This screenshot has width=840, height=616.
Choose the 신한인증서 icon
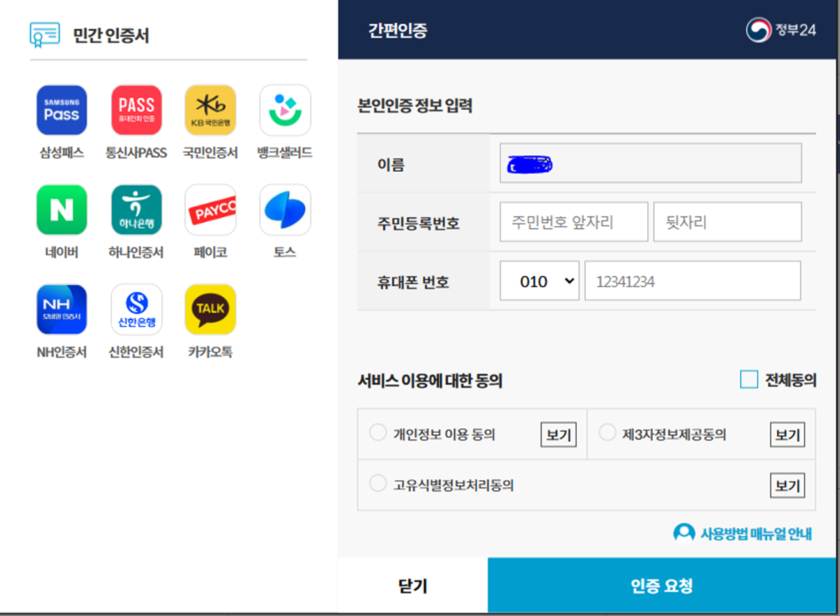point(136,310)
